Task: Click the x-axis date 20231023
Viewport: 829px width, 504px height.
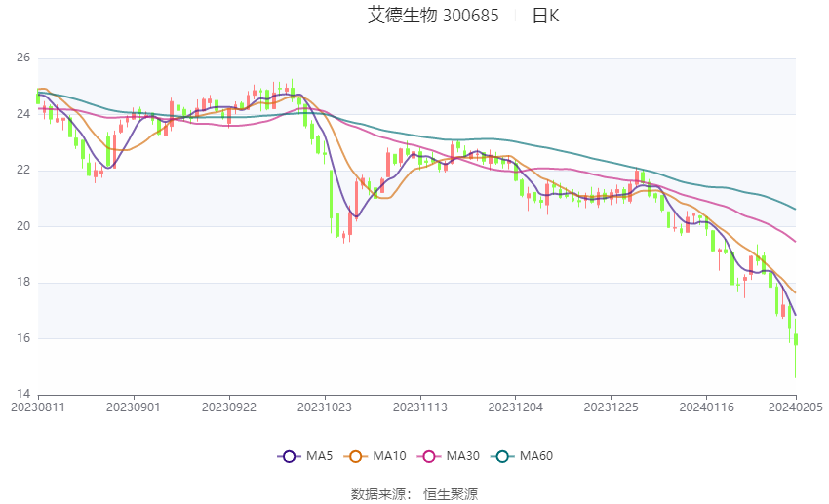Action: [x=325, y=407]
